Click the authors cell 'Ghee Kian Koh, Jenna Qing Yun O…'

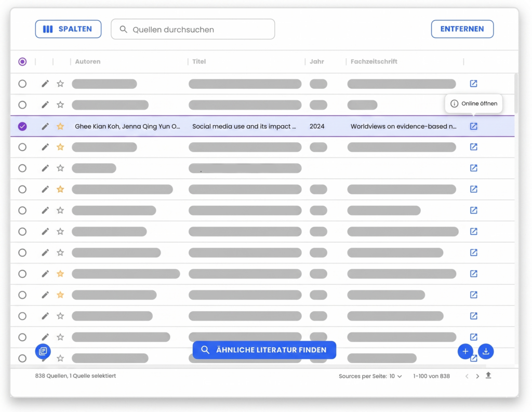pos(127,126)
